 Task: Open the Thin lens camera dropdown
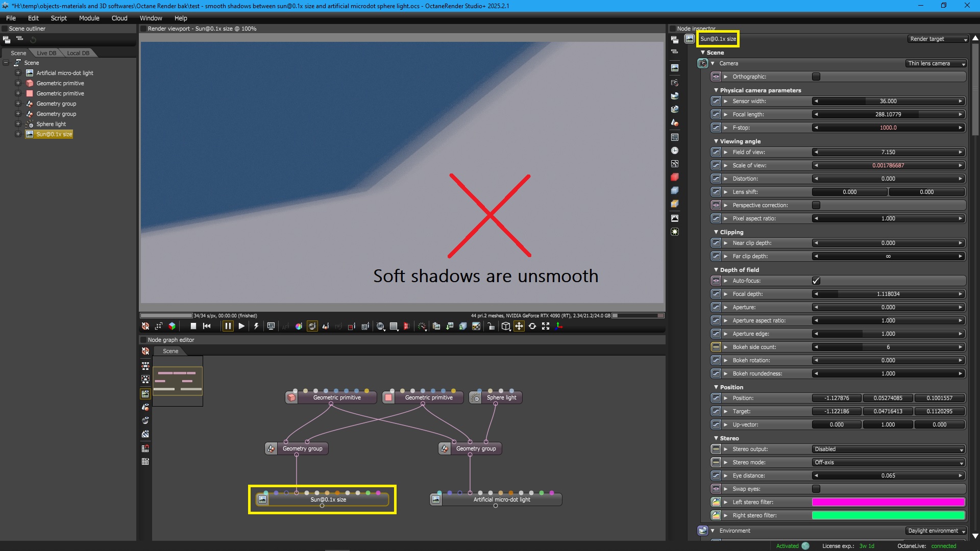pos(936,63)
